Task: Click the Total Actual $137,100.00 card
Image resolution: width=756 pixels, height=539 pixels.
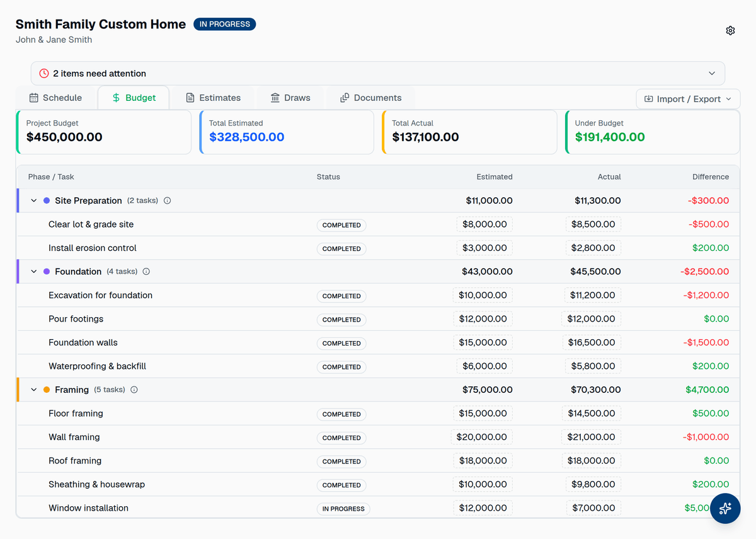Action: coord(469,132)
